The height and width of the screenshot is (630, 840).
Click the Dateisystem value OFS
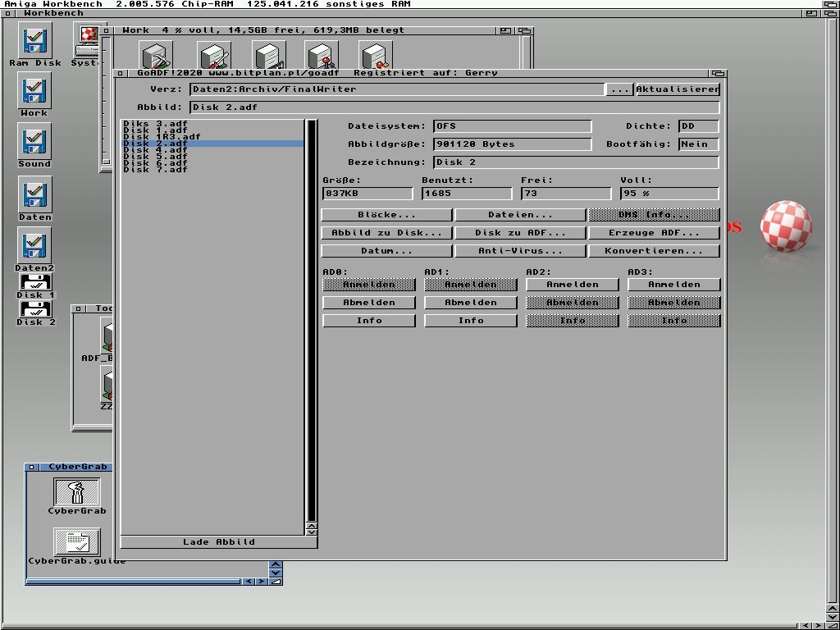pos(512,126)
